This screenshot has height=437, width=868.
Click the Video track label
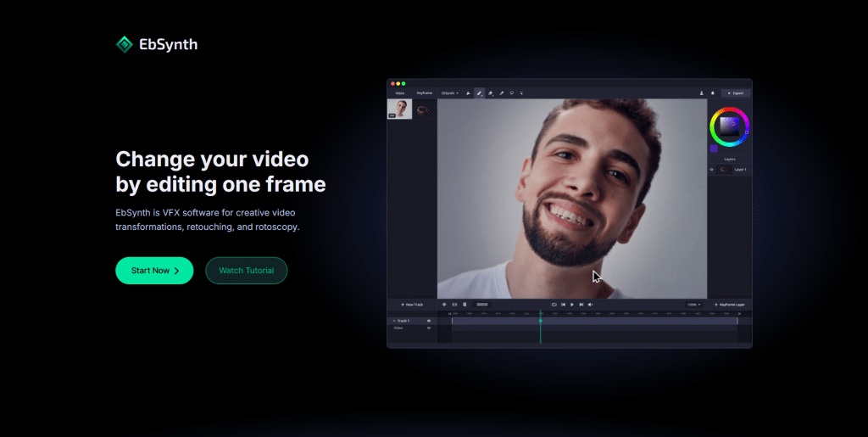click(398, 328)
